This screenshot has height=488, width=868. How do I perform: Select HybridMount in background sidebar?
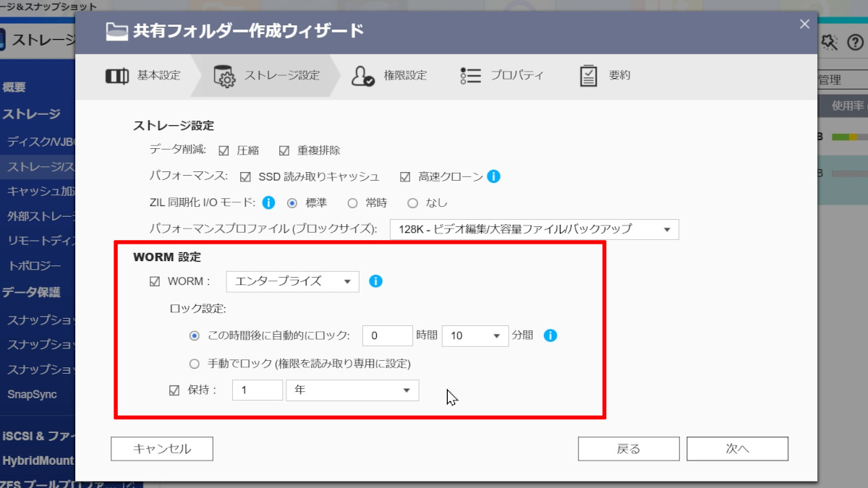coord(38,461)
